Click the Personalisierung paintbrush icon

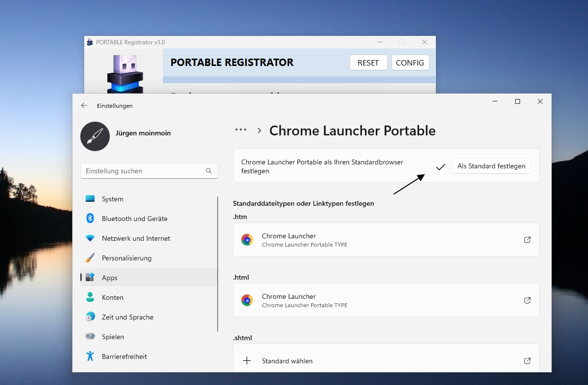(x=90, y=258)
